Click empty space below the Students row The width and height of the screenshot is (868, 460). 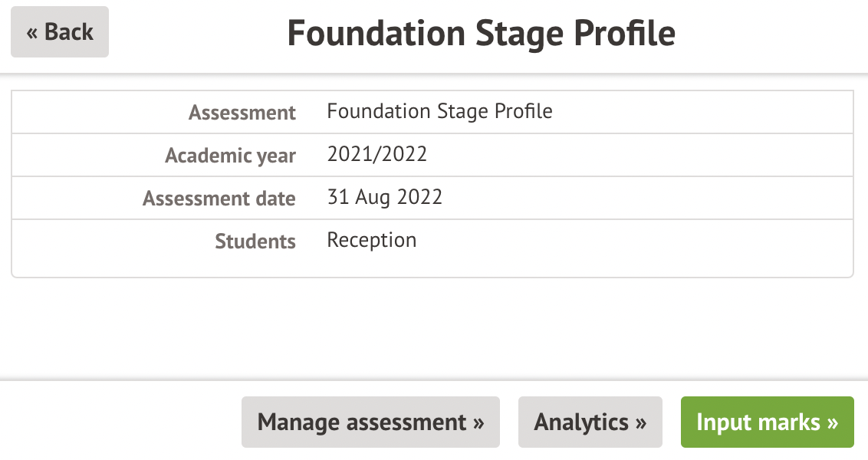432,322
